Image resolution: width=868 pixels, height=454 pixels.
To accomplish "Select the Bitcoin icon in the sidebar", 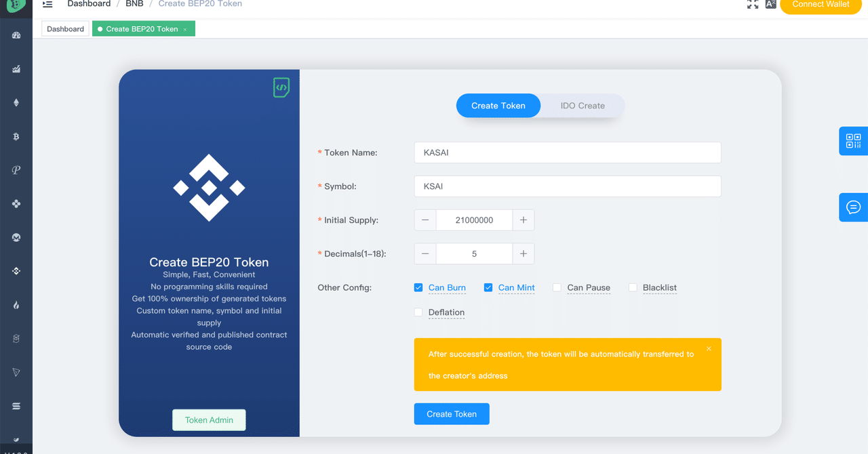I will (x=16, y=136).
